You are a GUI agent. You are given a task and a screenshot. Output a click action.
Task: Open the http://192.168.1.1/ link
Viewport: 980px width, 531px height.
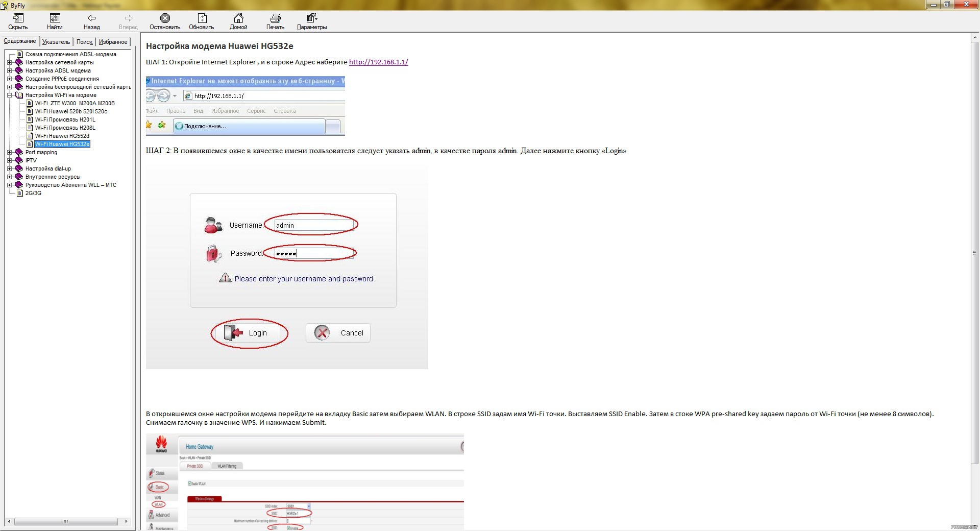tap(378, 62)
